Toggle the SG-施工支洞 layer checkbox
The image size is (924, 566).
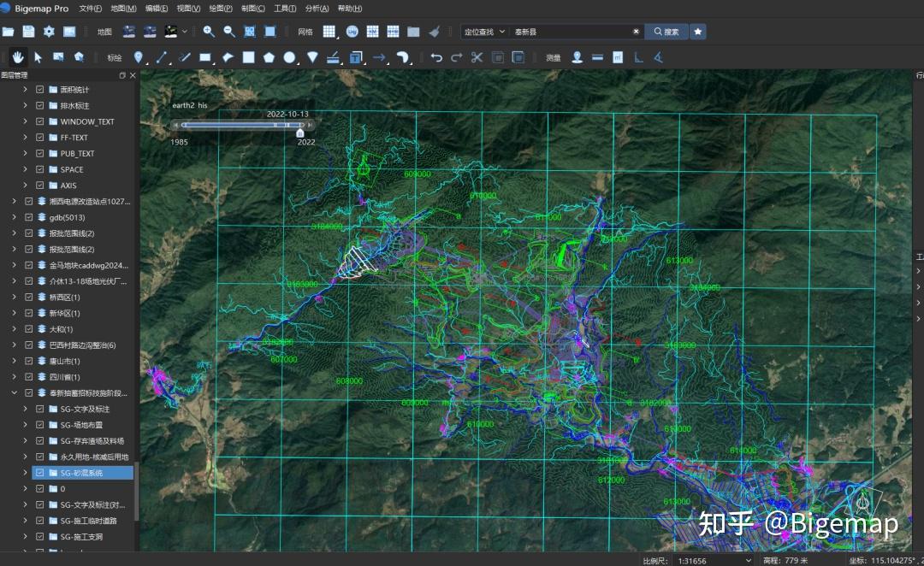click(40, 537)
